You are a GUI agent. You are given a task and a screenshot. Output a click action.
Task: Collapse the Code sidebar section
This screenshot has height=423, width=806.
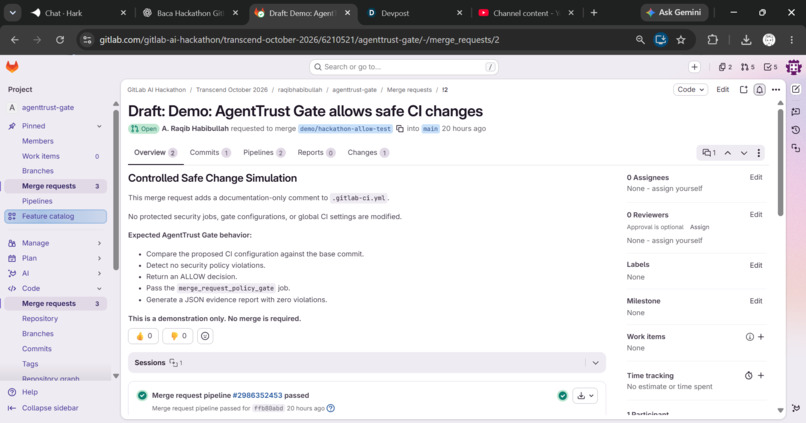click(x=99, y=288)
